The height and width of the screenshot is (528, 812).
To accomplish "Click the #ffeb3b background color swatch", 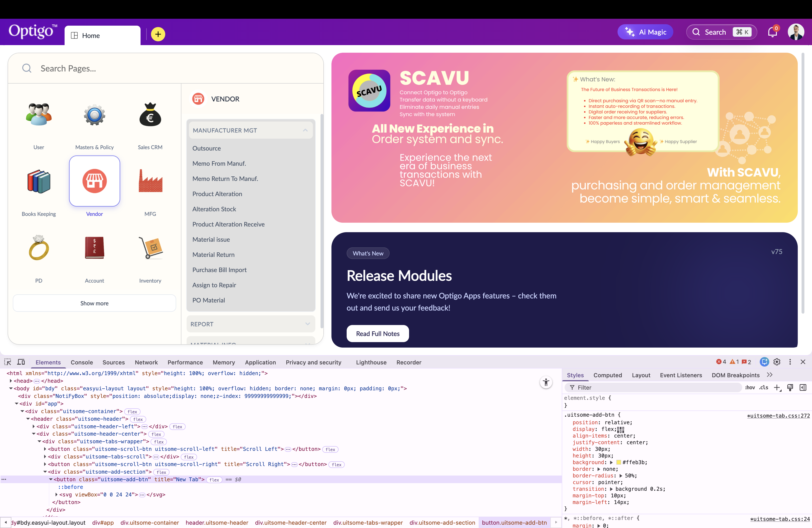I will [x=618, y=462].
